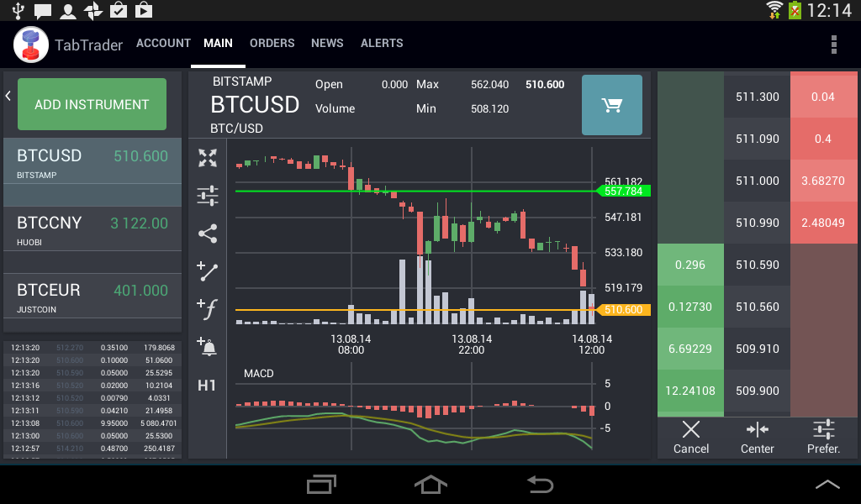The width and height of the screenshot is (861, 504).
Task: Expand chart to fullscreen icon
Action: point(208,158)
